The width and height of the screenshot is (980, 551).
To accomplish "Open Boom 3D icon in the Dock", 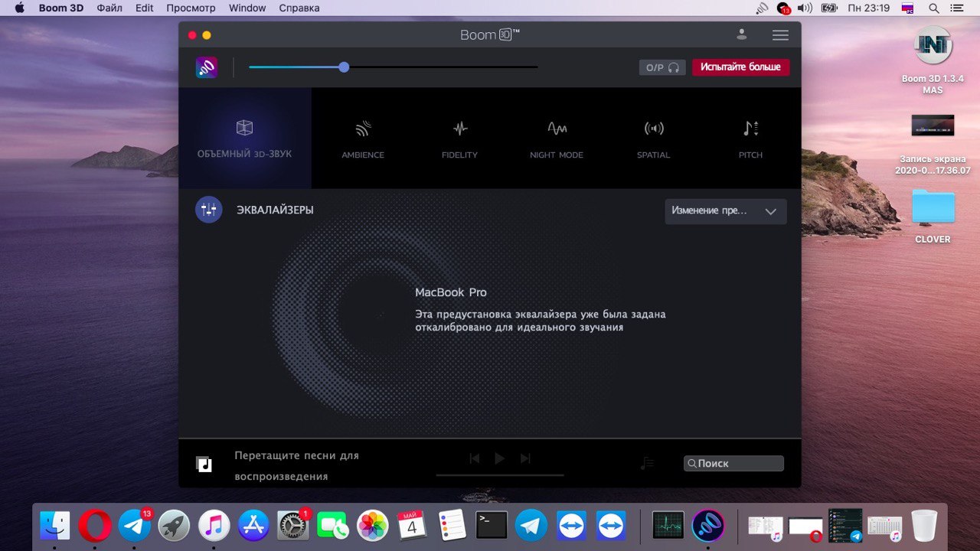I will click(x=708, y=526).
